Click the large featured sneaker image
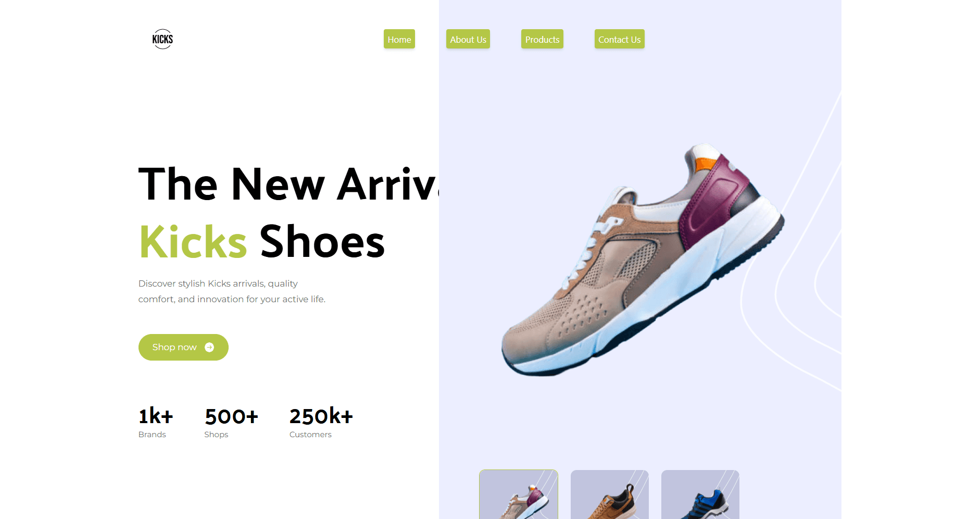 (643, 259)
